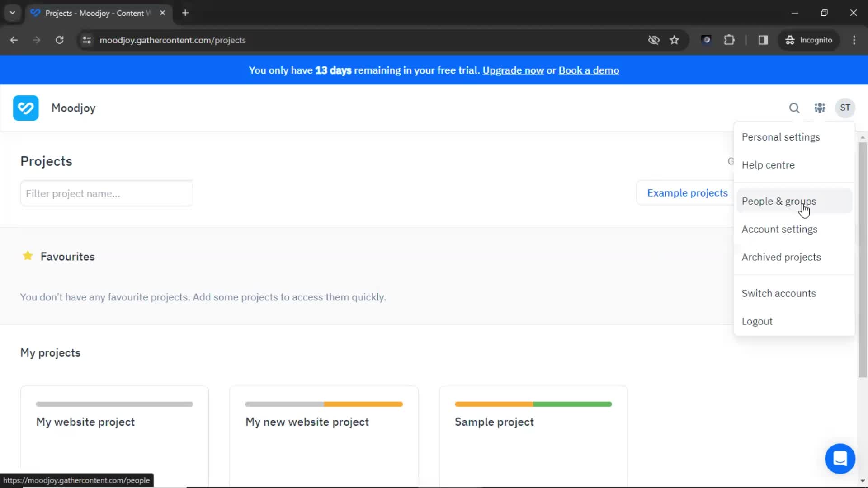868x488 pixels.
Task: Open the browser side panel icon
Action: (763, 40)
